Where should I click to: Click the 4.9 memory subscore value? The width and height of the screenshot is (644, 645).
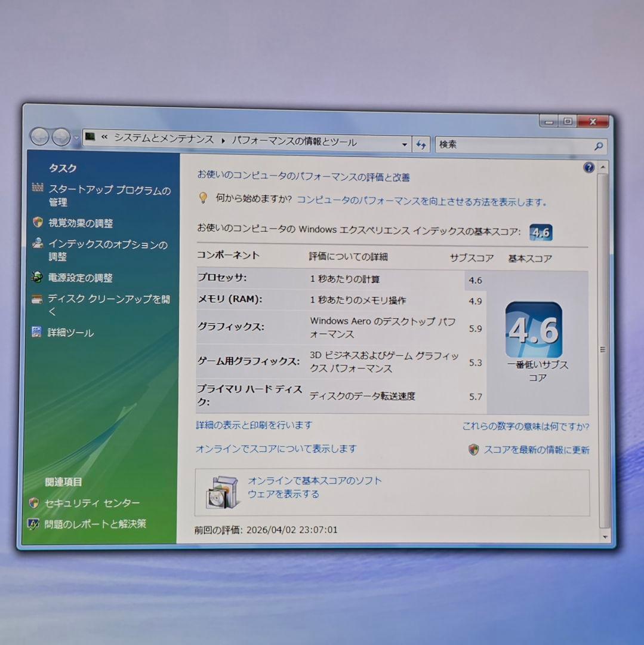pyautogui.click(x=476, y=301)
